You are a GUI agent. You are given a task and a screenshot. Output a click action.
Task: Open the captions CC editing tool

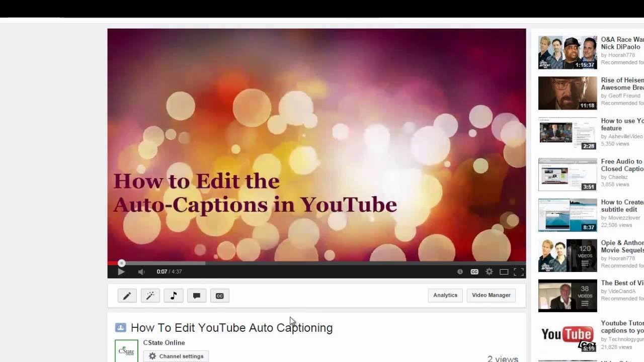219,296
